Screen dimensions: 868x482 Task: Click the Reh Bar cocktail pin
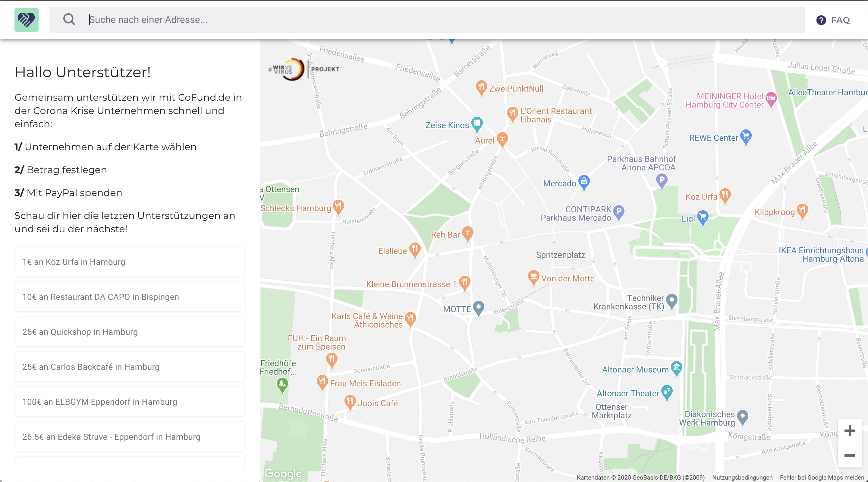point(467,233)
